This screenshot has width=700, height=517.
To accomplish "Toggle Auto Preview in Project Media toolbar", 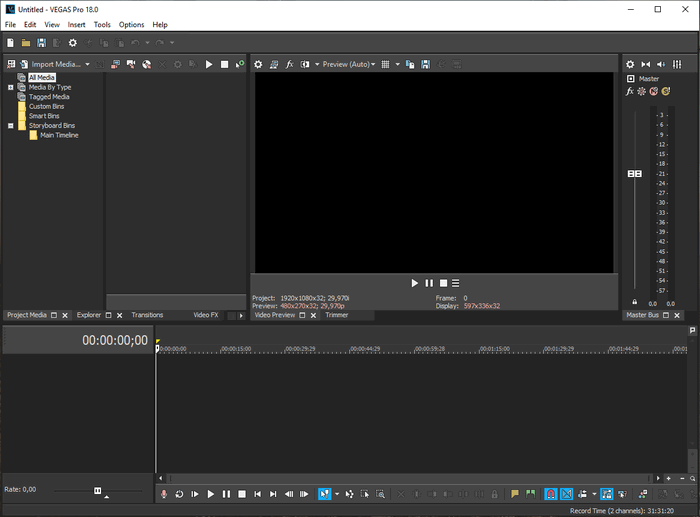I will coord(240,64).
